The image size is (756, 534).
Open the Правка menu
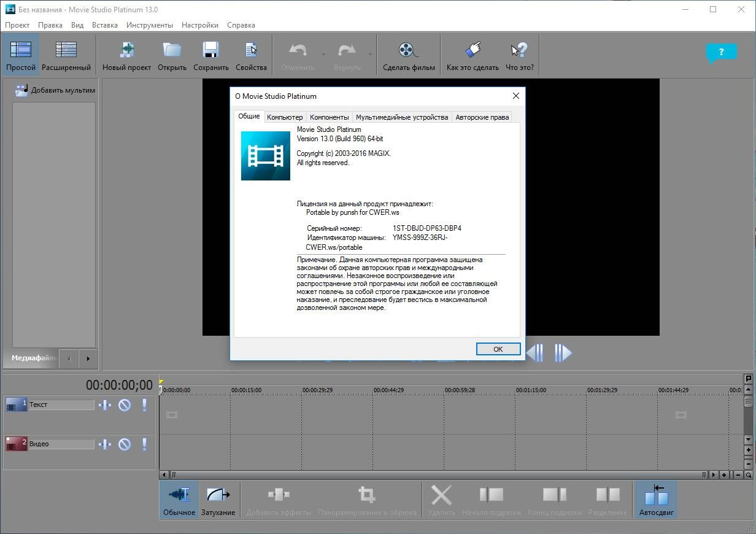[50, 25]
